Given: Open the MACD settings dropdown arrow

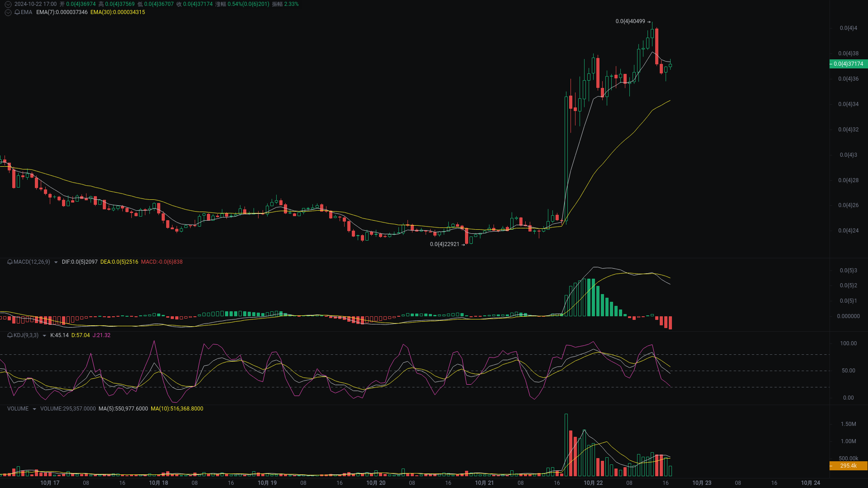Looking at the screenshot, I should pyautogui.click(x=55, y=262).
